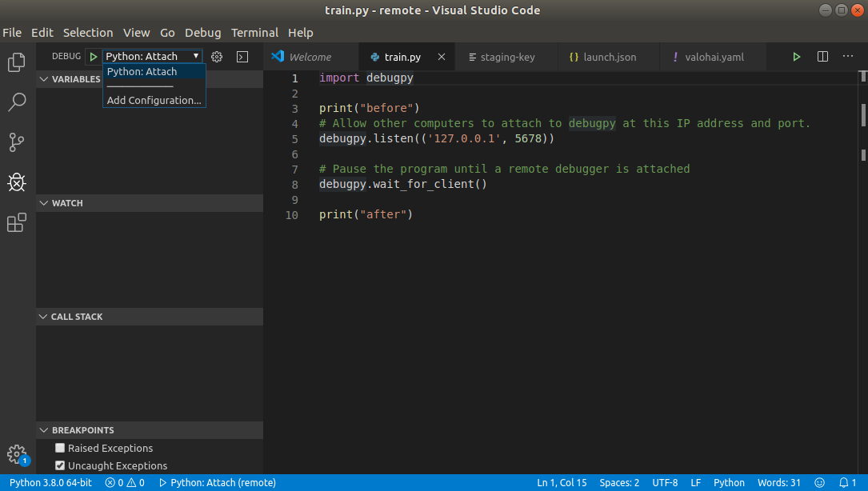
Task: Open the Debug Console icon
Action: pyautogui.click(x=242, y=57)
